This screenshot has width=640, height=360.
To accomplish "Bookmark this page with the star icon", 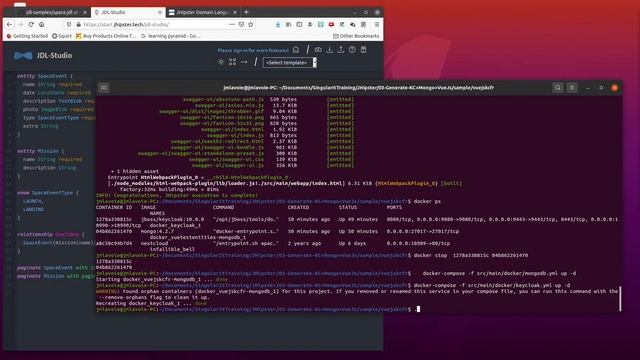I will pos(251,24).
